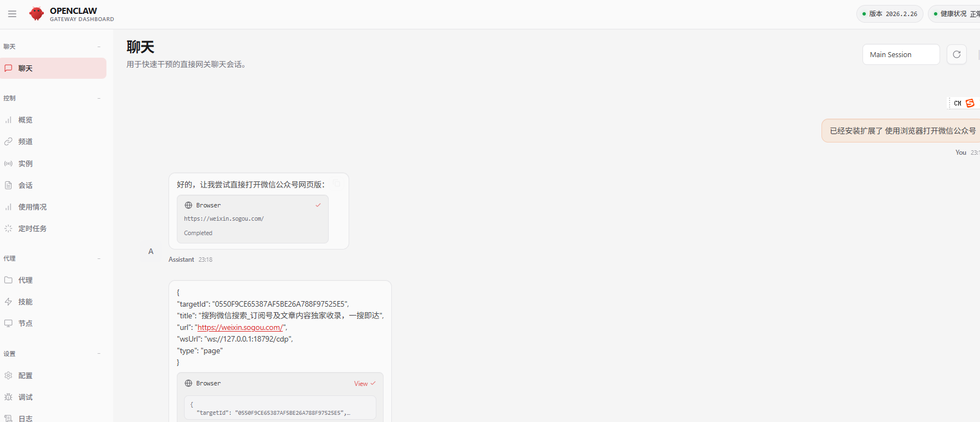The image size is (980, 422).
Task: Click the completed Browser tool card
Action: click(x=252, y=219)
